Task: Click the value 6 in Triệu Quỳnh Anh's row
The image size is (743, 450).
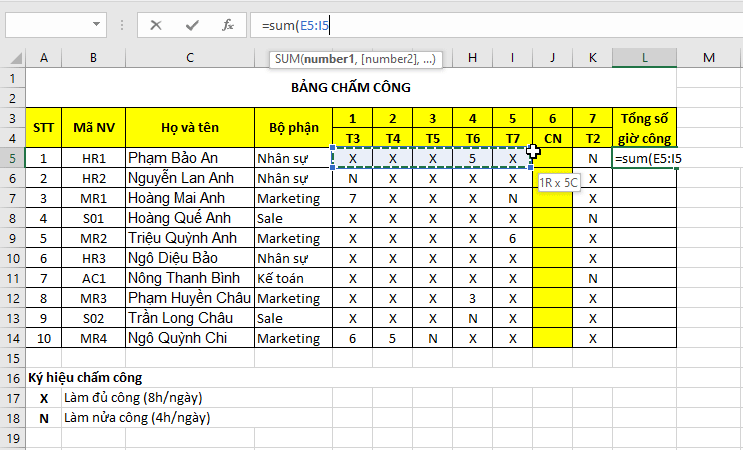Action: point(512,238)
